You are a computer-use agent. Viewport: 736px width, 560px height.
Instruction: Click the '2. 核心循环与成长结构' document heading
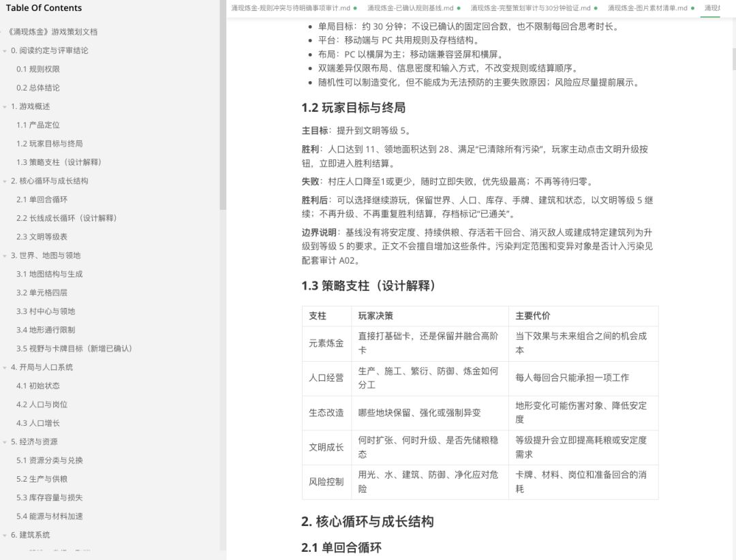[367, 522]
